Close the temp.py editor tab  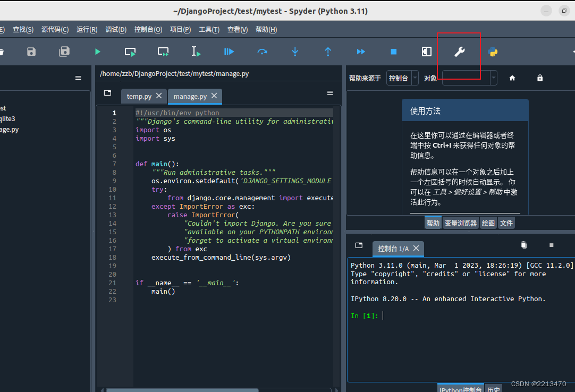click(x=159, y=96)
